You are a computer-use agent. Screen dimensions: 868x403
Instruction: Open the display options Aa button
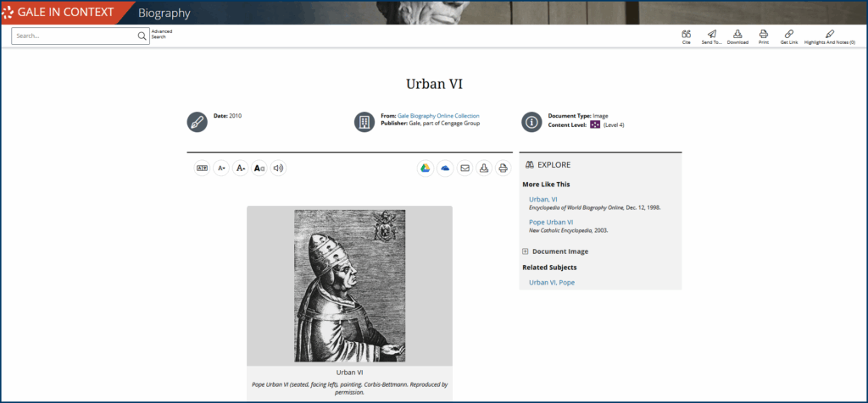[x=259, y=168]
